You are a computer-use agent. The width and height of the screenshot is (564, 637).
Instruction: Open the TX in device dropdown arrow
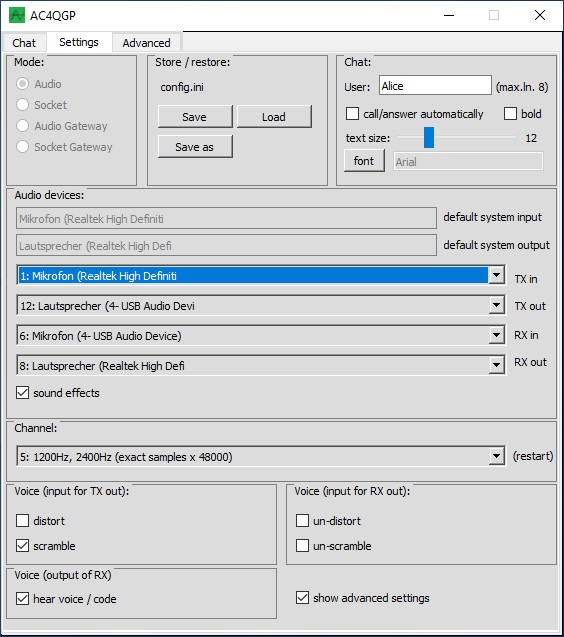click(x=496, y=275)
